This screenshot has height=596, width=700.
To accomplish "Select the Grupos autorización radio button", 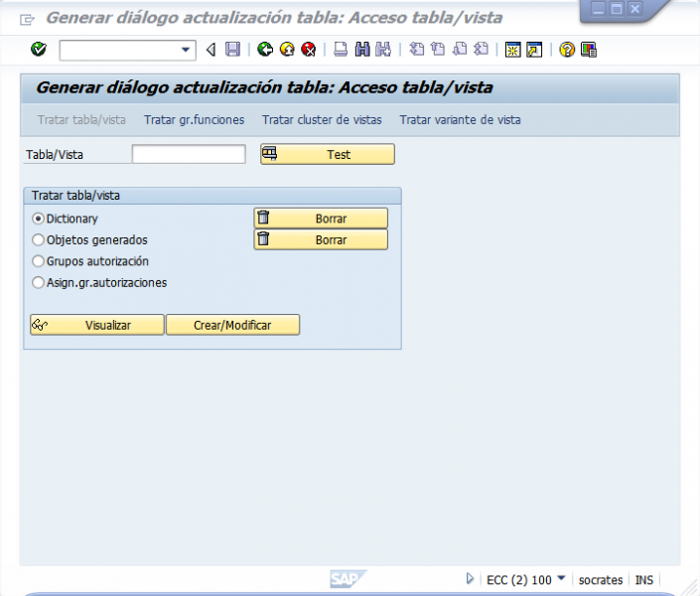I will 39,261.
